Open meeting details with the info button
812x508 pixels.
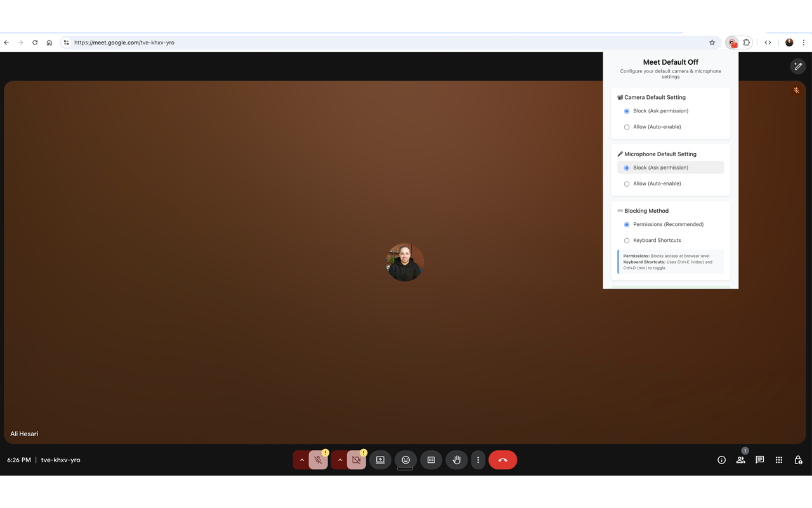721,460
